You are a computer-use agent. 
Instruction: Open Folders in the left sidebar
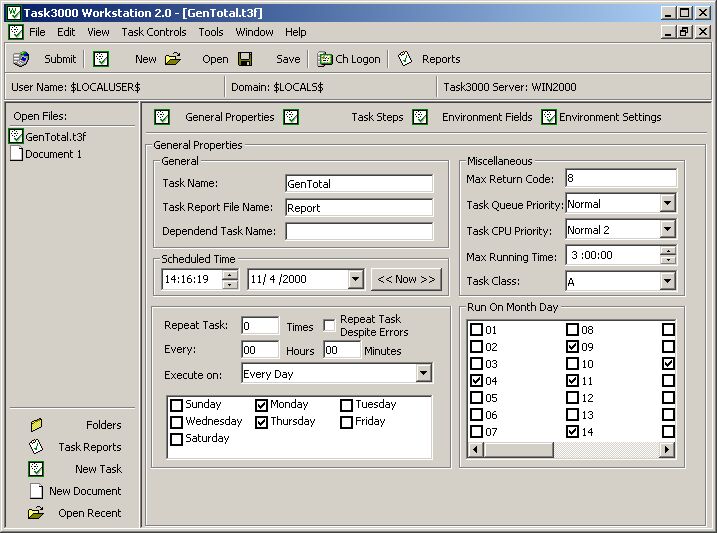tap(37, 425)
